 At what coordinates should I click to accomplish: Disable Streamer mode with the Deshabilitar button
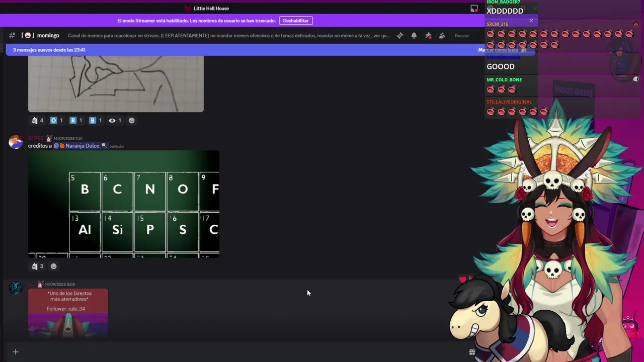click(x=296, y=21)
